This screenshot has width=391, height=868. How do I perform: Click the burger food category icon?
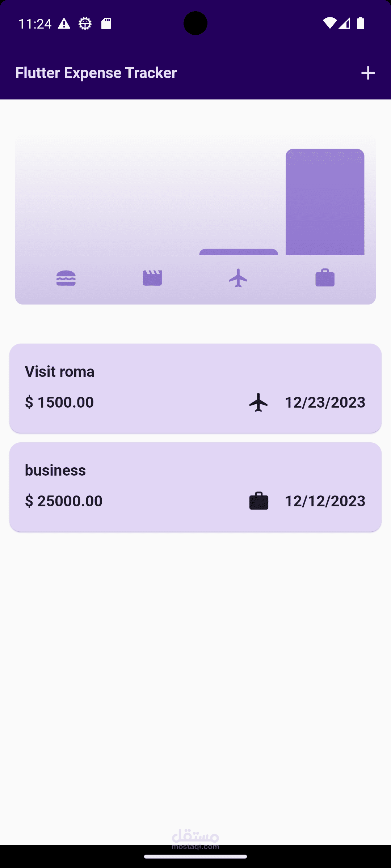tap(66, 278)
